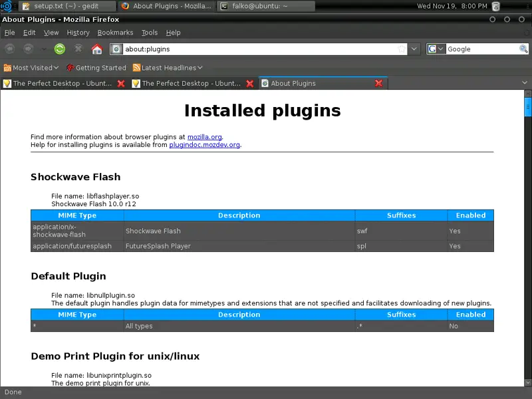Open the main menu logo in the top panel

tap(7, 6)
